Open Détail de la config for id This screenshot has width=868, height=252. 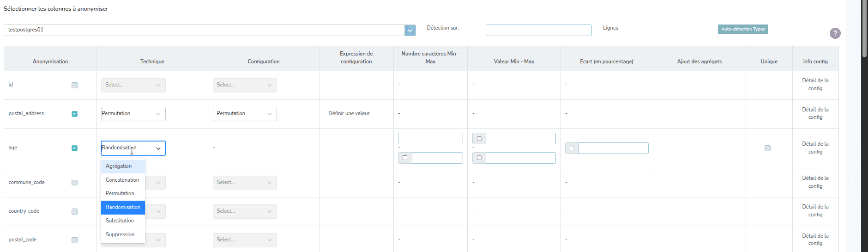[815, 84]
